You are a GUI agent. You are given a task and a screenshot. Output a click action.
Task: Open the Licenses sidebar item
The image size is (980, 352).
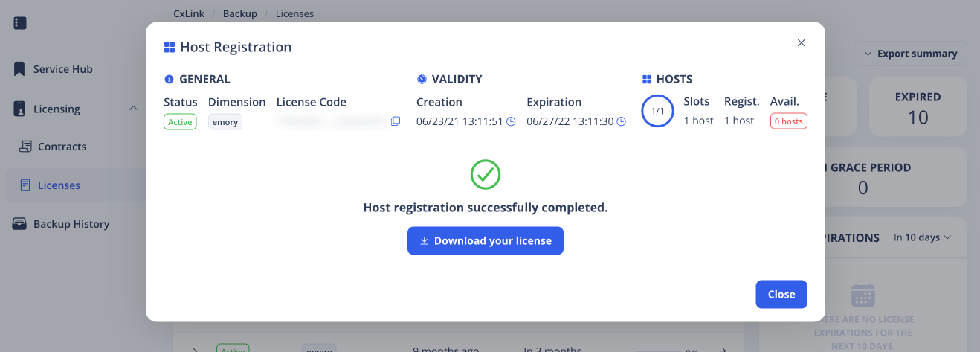click(59, 185)
